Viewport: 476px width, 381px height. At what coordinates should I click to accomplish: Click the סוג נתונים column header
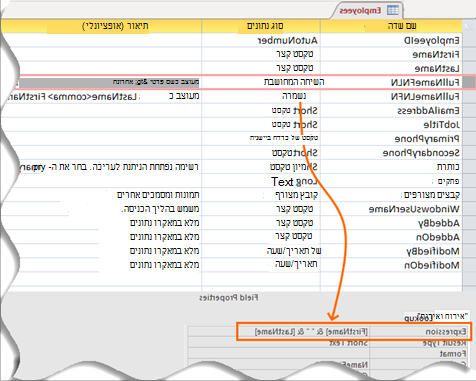(261, 26)
